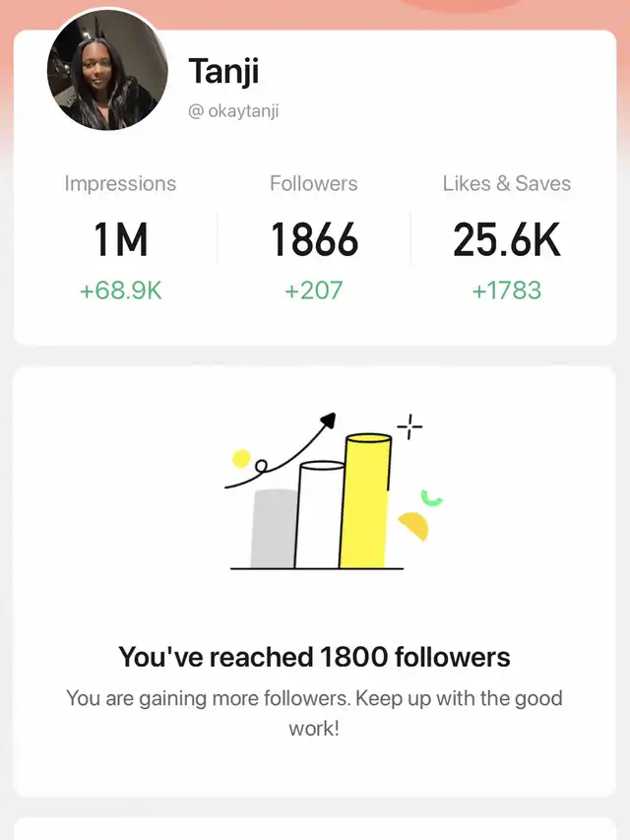Click the +68.9K impressions gain

coord(120,291)
